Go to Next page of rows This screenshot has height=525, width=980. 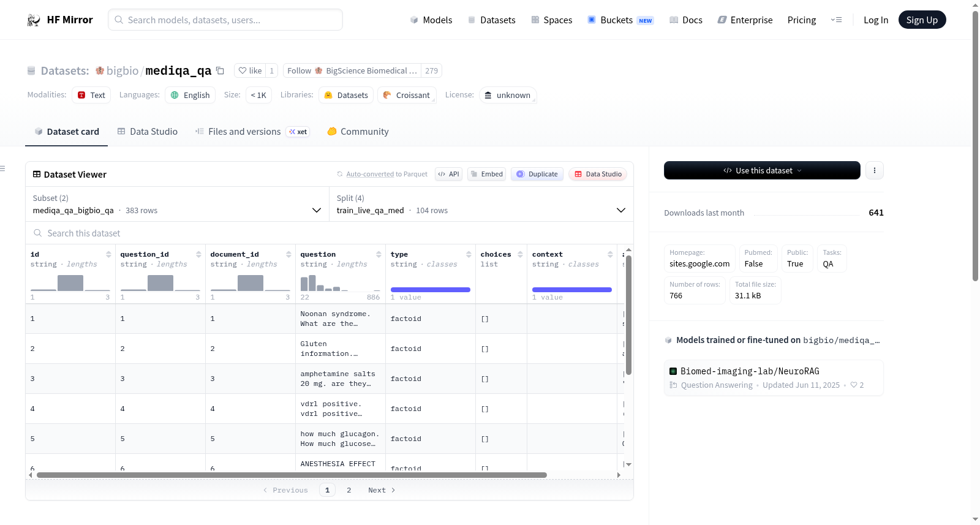click(x=382, y=490)
